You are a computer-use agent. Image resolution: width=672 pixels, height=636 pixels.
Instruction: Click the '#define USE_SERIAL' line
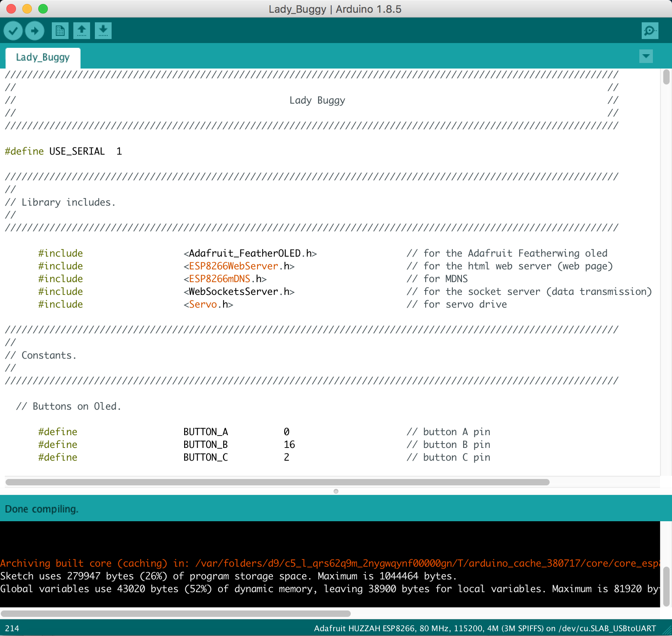pos(63,151)
